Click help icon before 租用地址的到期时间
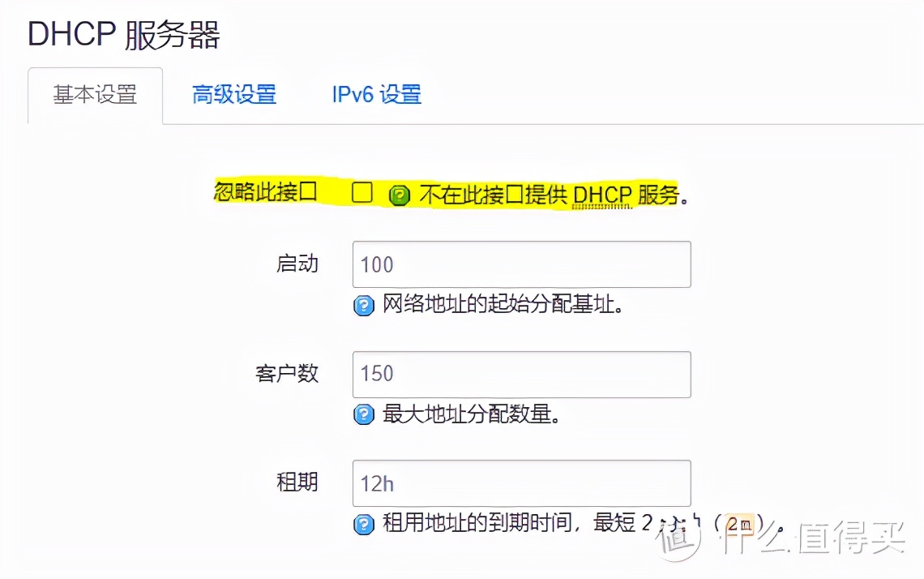The width and height of the screenshot is (924, 579). (364, 524)
